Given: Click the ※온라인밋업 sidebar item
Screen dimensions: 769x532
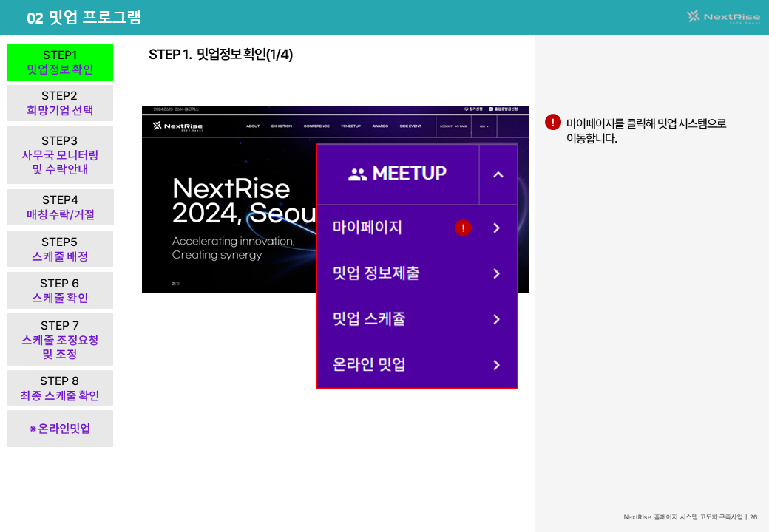Looking at the screenshot, I should click(61, 429).
